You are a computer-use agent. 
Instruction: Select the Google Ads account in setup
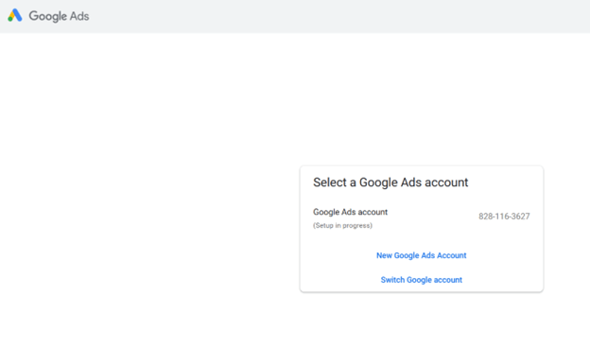coord(422,218)
